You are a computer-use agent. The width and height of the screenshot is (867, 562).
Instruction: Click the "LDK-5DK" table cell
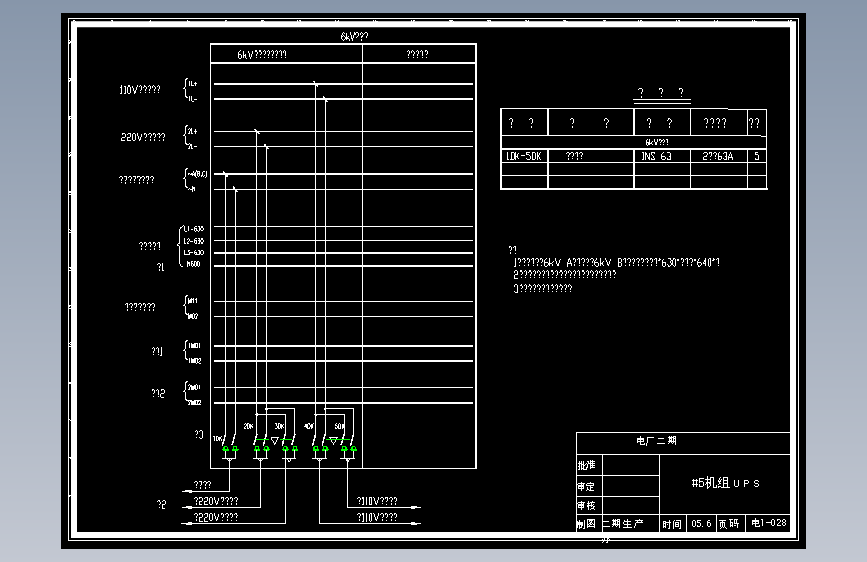click(x=524, y=157)
